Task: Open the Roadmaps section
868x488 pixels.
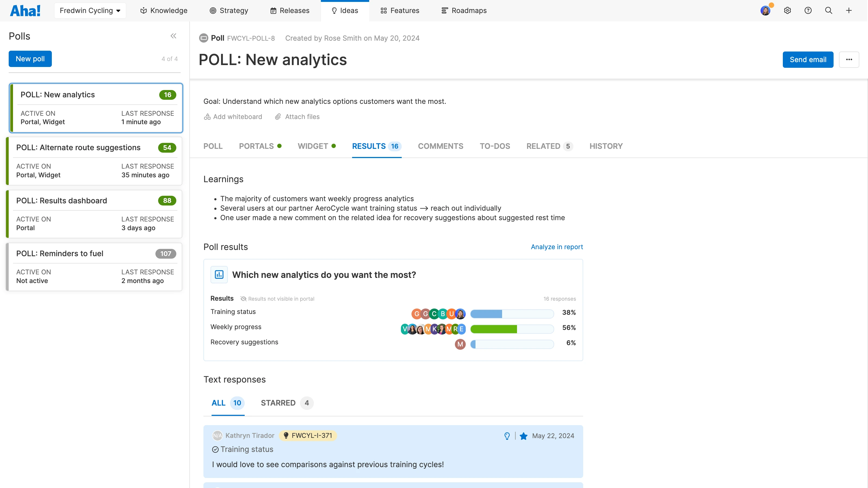Action: [464, 11]
